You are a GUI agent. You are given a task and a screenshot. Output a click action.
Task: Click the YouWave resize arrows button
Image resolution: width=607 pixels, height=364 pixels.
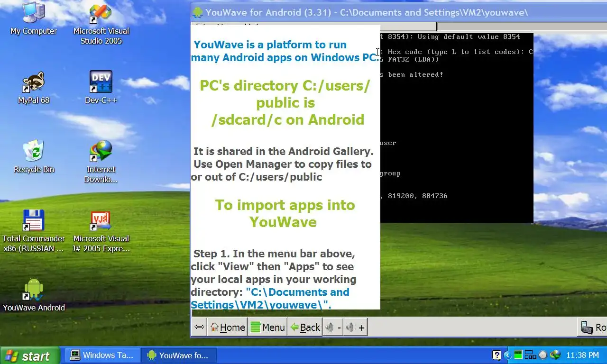[x=200, y=327]
